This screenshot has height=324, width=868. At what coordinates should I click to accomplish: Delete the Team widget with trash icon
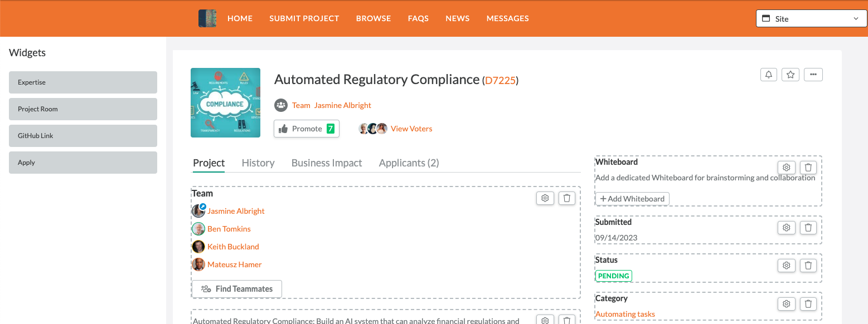(x=567, y=198)
